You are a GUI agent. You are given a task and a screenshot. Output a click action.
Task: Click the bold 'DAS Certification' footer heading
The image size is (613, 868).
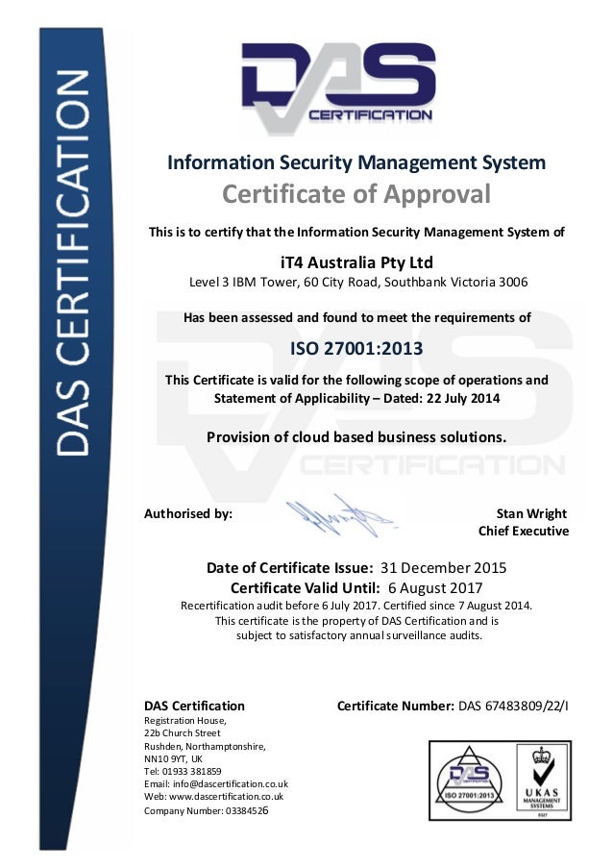[x=194, y=706]
